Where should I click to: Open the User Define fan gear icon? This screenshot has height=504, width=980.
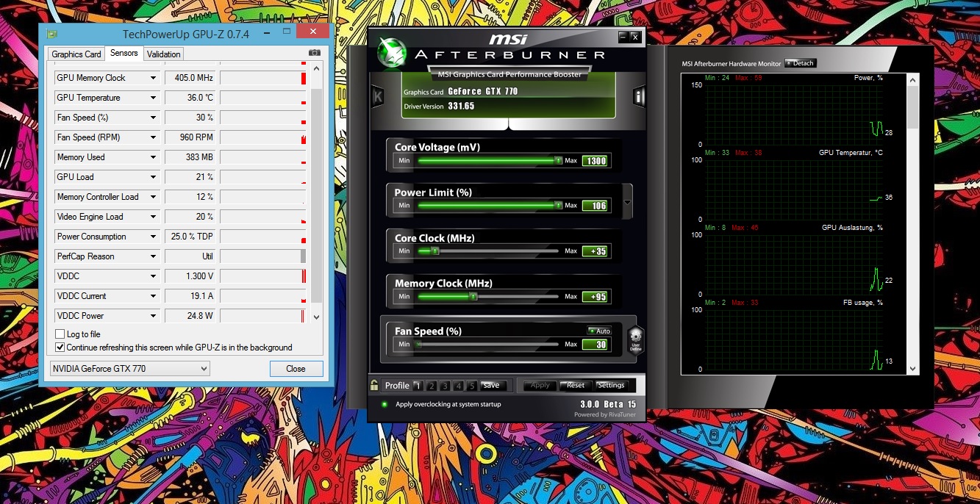pyautogui.click(x=636, y=340)
